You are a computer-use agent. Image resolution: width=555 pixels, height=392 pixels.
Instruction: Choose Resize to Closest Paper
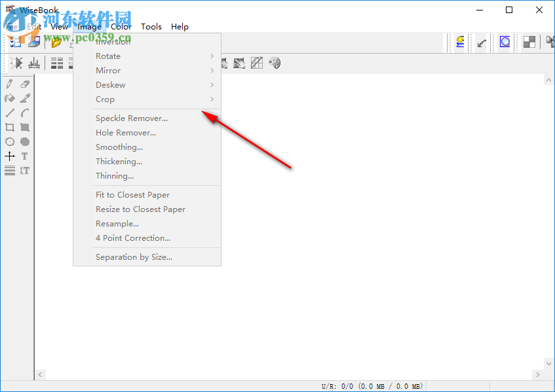[147, 209]
